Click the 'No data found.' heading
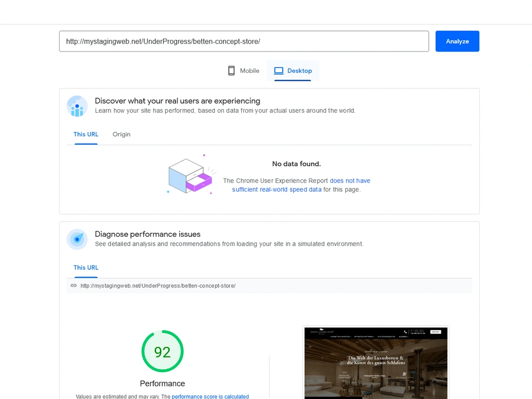 (296, 164)
